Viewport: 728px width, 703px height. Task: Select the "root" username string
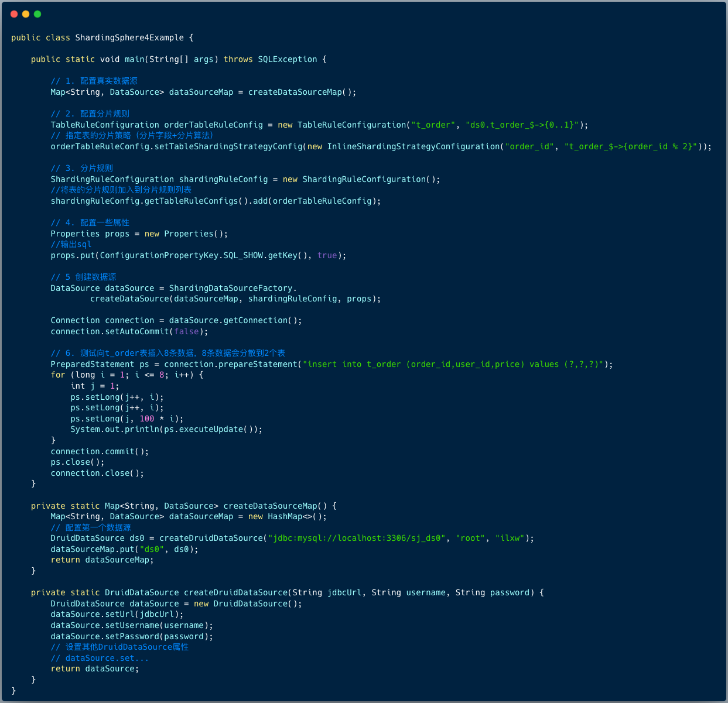click(470, 538)
